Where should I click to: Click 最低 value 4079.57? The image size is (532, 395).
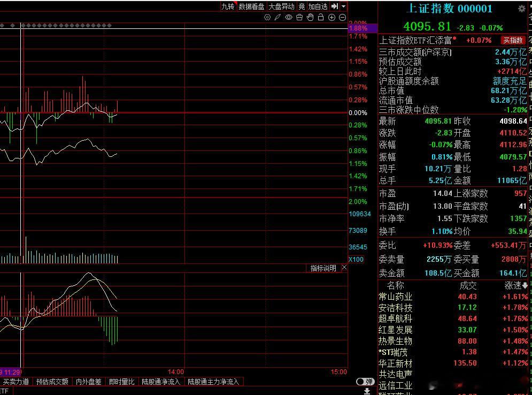pos(513,157)
